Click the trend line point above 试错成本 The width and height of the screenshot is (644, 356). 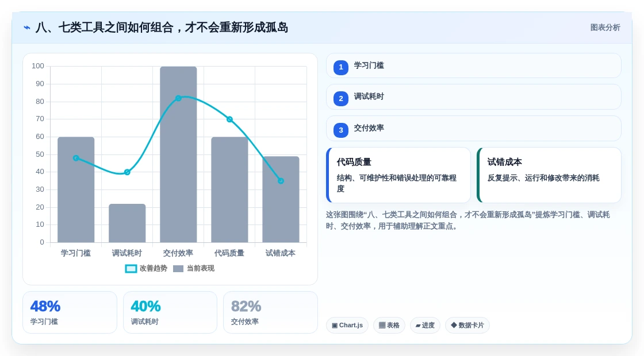(281, 181)
